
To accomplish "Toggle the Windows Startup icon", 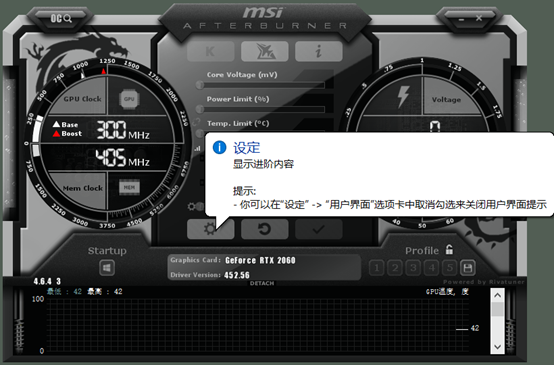I will (107, 268).
